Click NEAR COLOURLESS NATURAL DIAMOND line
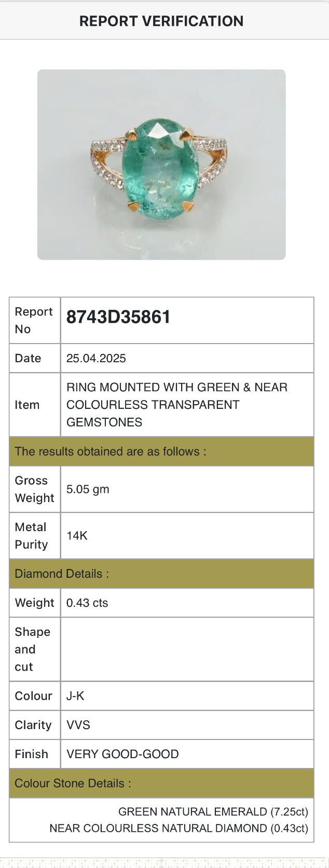The image size is (329, 868). 179,828
